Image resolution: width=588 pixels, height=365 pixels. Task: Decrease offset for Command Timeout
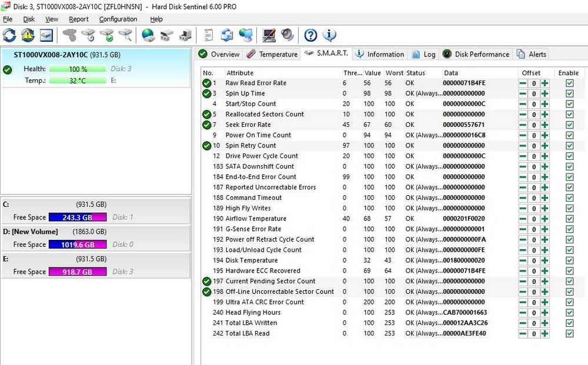tap(523, 198)
